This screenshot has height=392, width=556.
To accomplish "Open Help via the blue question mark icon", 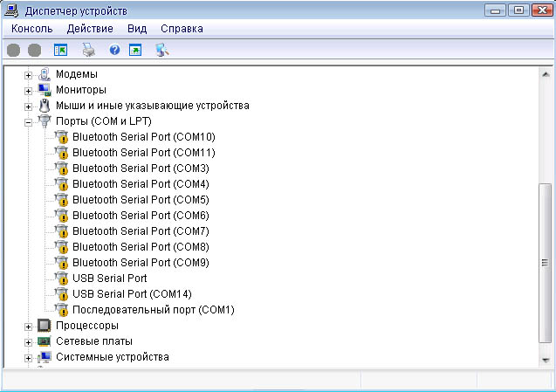I will tap(114, 51).
